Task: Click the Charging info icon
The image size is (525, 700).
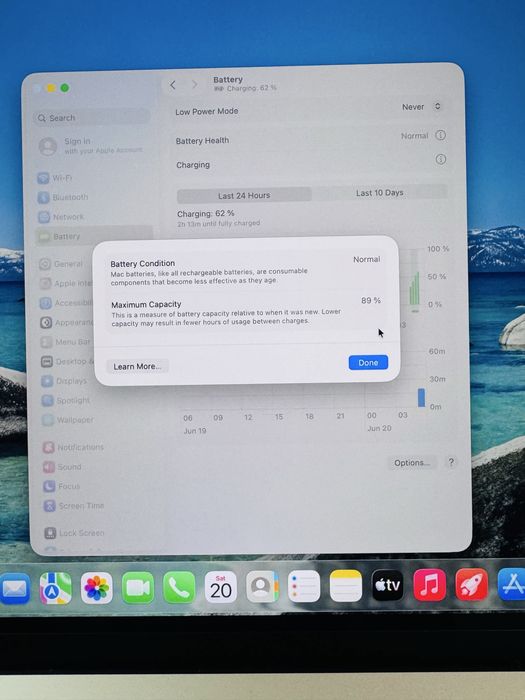Action: coord(441,159)
